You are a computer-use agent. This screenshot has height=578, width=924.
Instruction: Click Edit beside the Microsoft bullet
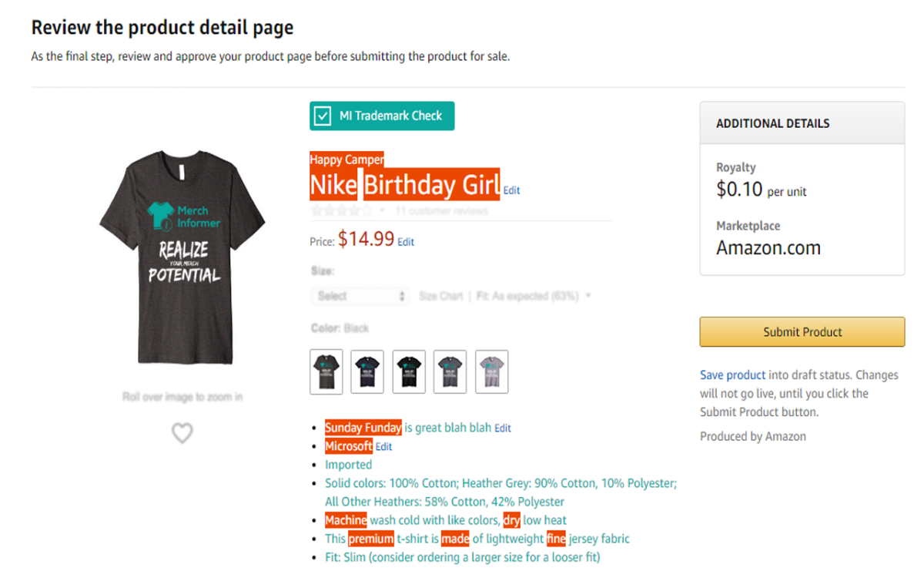[x=383, y=446]
